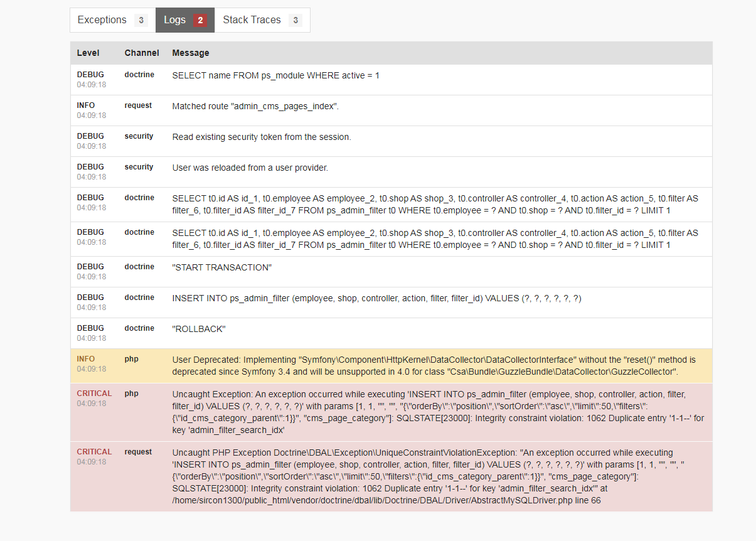Screen dimensions: 756x541
Task: Click request channel in the critical exception row
Action: point(138,452)
